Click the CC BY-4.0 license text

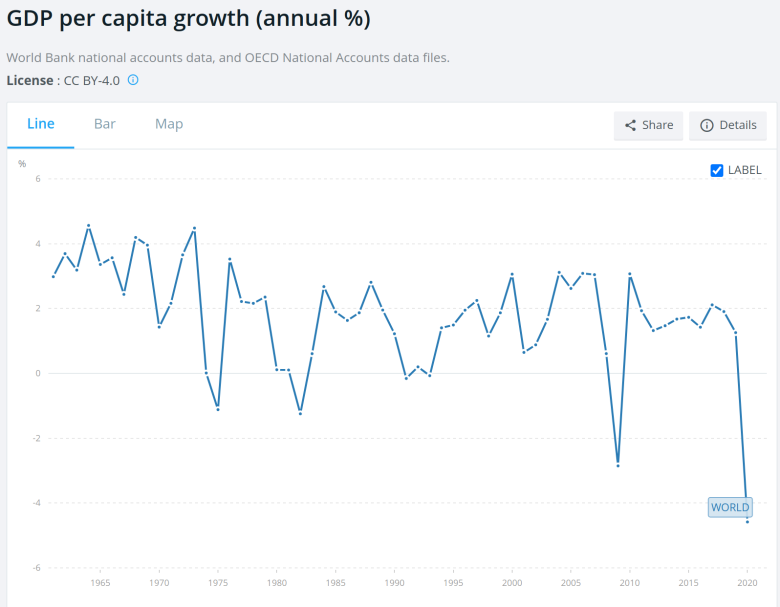92,81
